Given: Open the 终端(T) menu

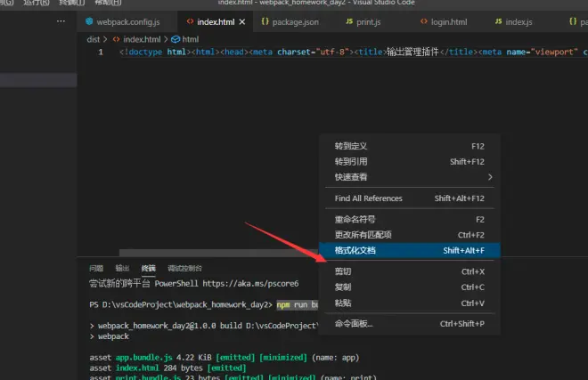Looking at the screenshot, I should tap(72, 3).
